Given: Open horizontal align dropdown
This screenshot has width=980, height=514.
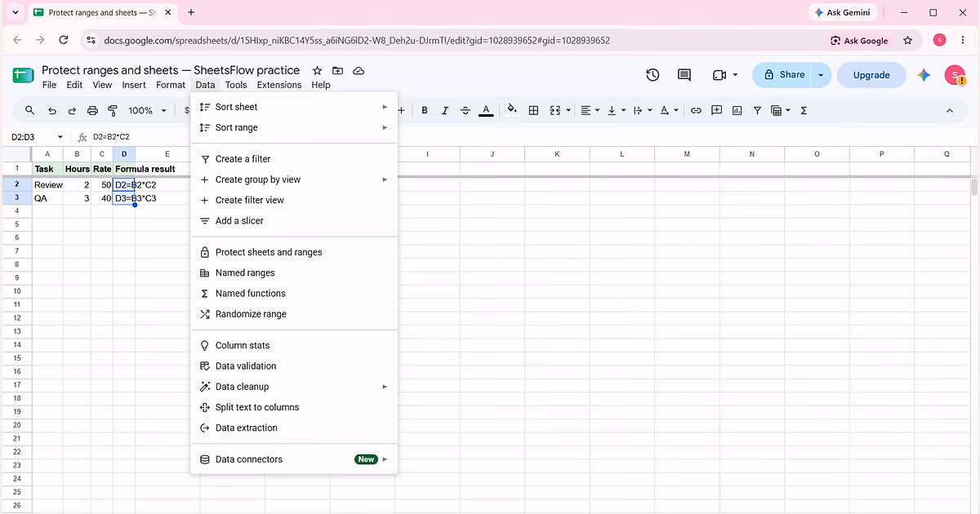Looking at the screenshot, I should [590, 110].
